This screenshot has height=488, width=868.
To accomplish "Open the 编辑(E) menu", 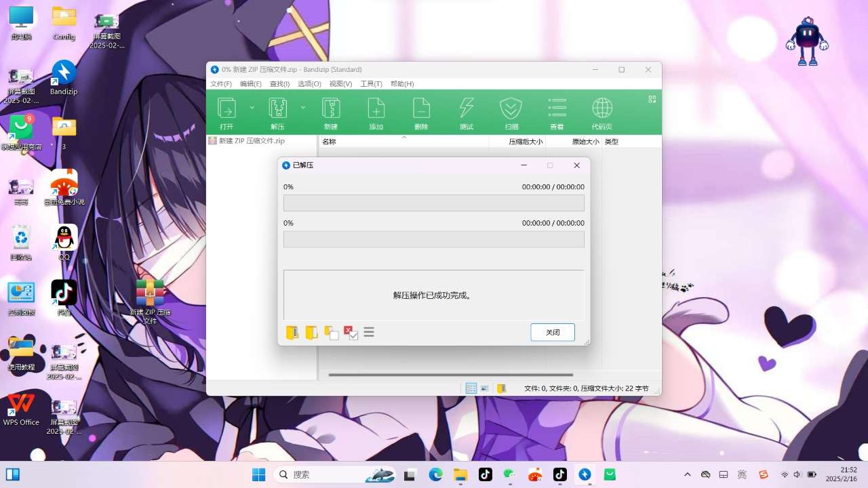I will pyautogui.click(x=251, y=84).
